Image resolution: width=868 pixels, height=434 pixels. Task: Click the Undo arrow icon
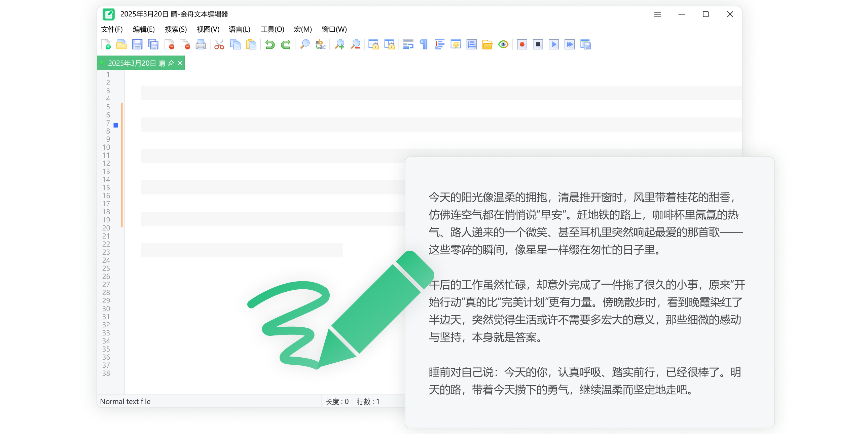(269, 44)
